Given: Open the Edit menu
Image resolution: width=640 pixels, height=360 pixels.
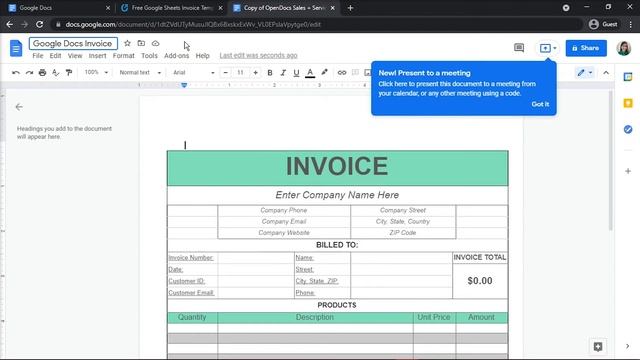Looking at the screenshot, I should click(x=55, y=56).
